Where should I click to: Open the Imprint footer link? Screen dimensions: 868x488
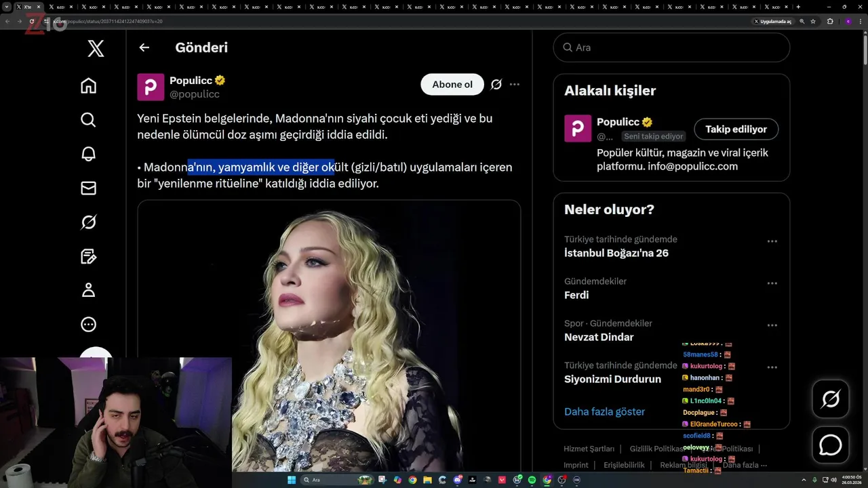click(576, 465)
